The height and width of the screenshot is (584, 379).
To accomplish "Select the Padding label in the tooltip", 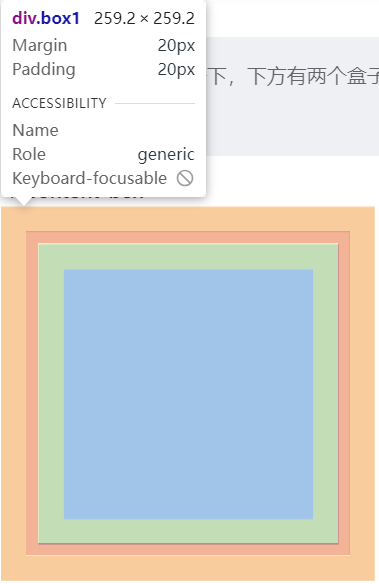I will [44, 69].
